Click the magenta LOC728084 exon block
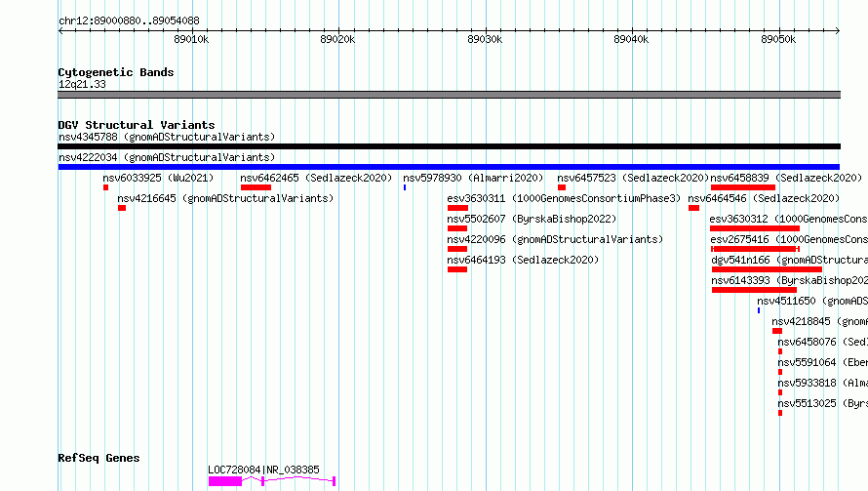The image size is (868, 491). click(x=224, y=481)
